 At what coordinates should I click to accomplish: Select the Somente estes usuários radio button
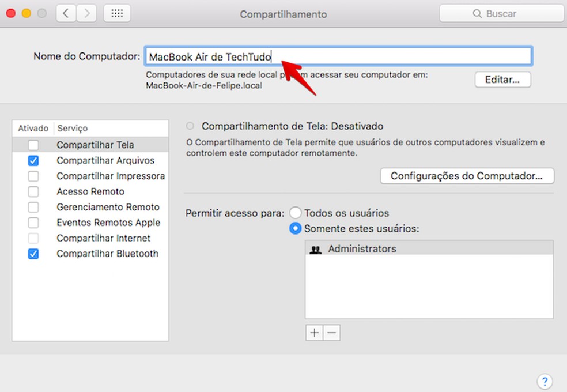[x=295, y=228]
